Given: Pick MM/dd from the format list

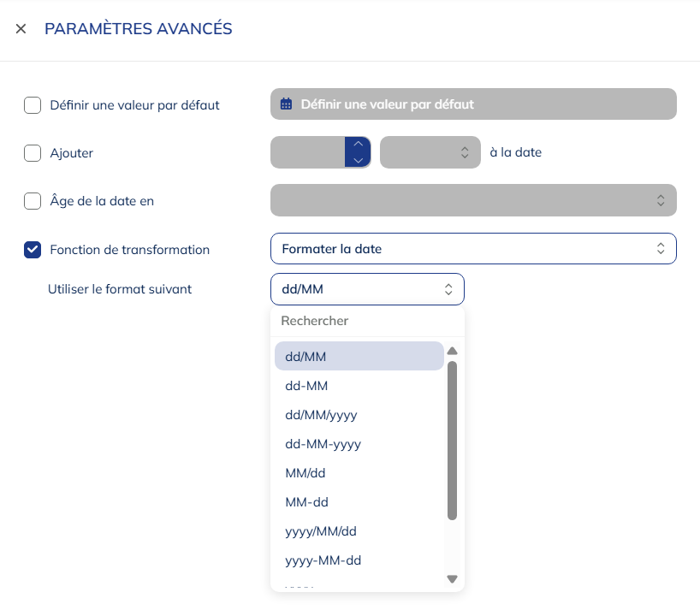Looking at the screenshot, I should (x=306, y=473).
